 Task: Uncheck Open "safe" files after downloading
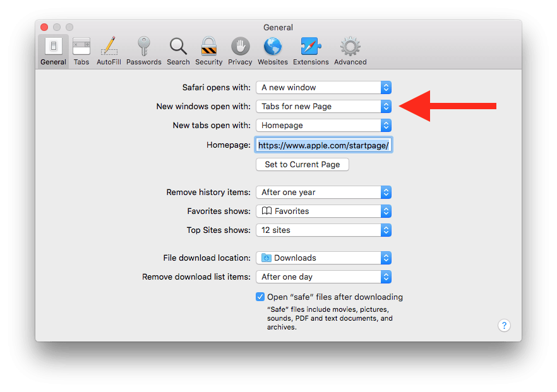[x=260, y=297]
